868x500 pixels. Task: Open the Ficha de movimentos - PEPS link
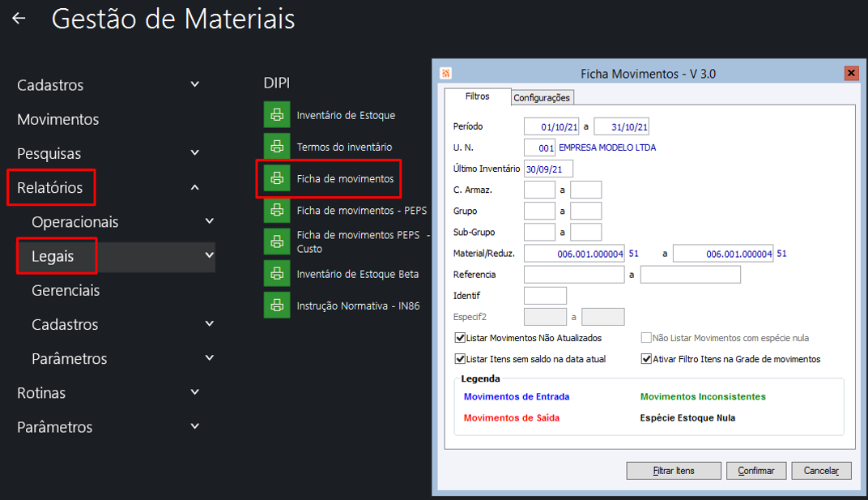[x=361, y=211]
